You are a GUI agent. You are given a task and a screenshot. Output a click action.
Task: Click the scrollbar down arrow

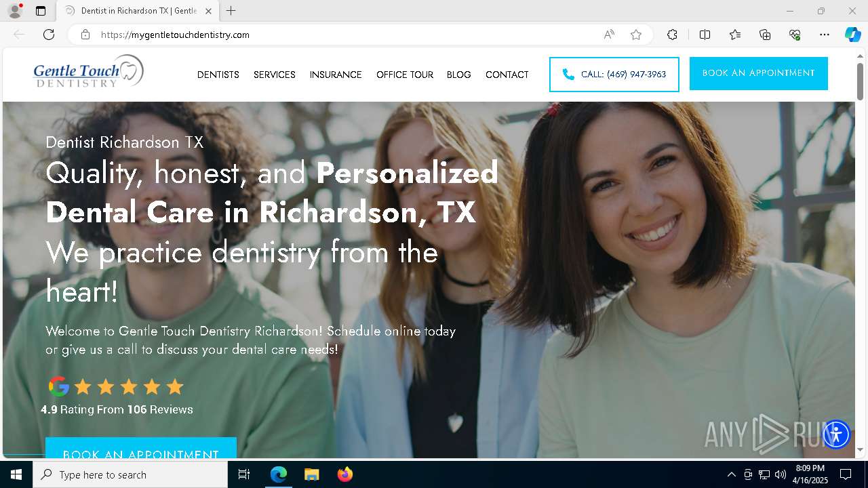[x=860, y=449]
